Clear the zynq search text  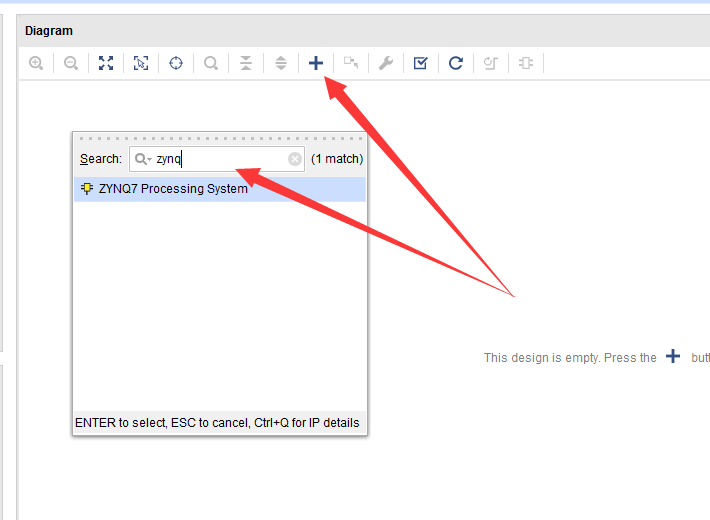click(x=295, y=159)
